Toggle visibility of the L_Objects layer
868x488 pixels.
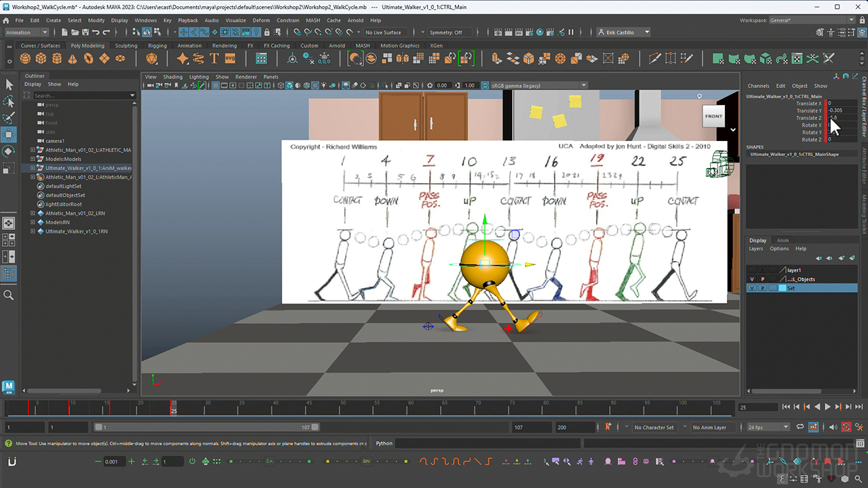(752, 279)
